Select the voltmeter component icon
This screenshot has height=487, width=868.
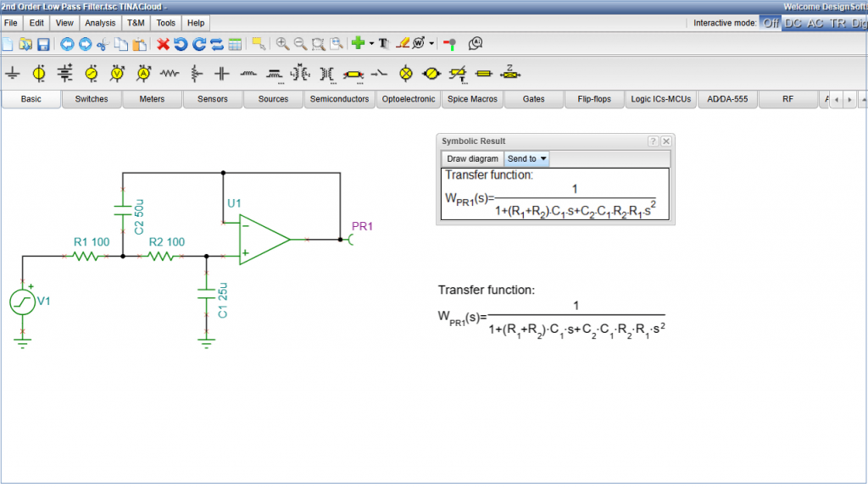pos(117,74)
